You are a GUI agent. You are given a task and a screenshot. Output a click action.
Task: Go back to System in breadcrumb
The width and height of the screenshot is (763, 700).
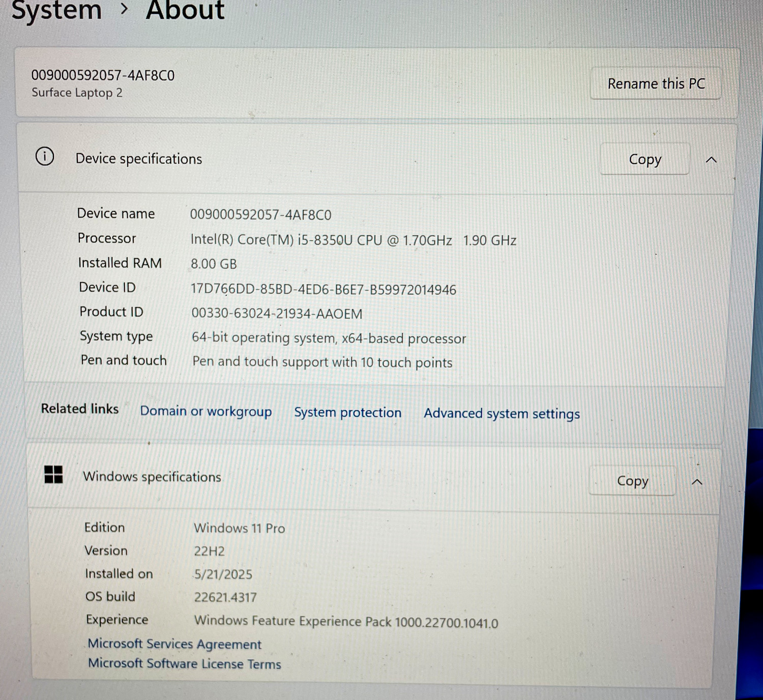[56, 10]
